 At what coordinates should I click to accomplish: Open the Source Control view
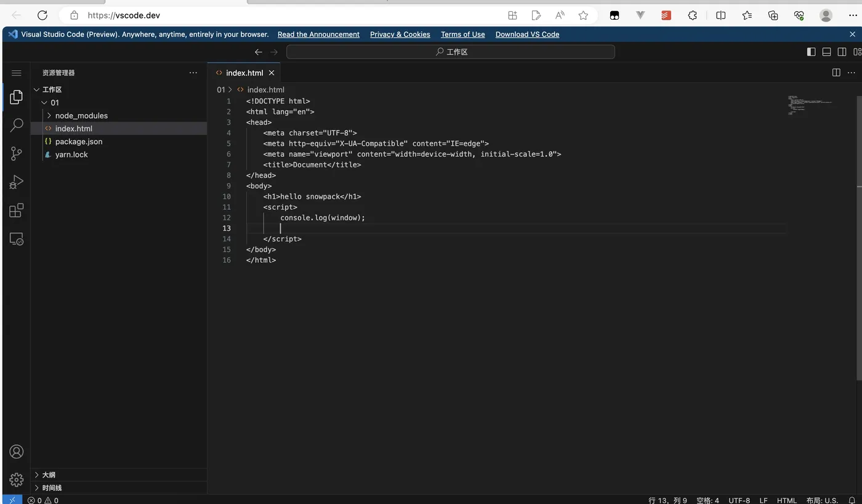[17, 154]
